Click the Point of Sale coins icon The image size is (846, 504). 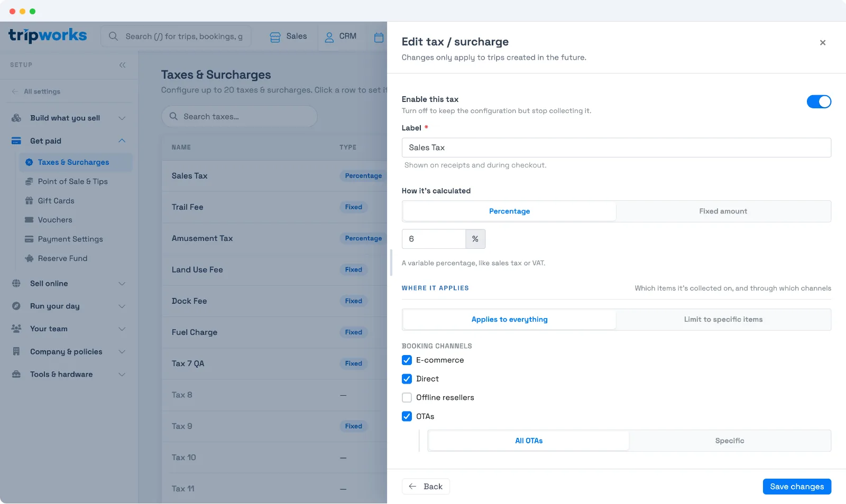(x=29, y=182)
